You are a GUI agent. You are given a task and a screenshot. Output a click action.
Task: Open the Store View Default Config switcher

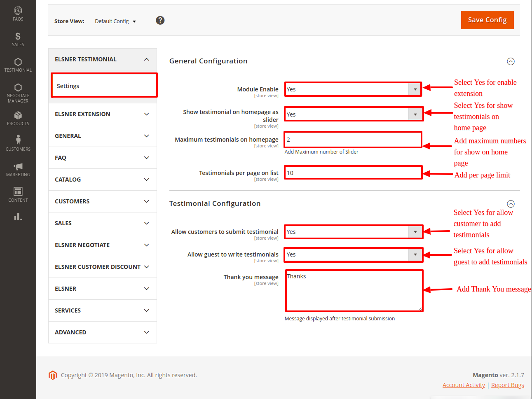point(115,21)
